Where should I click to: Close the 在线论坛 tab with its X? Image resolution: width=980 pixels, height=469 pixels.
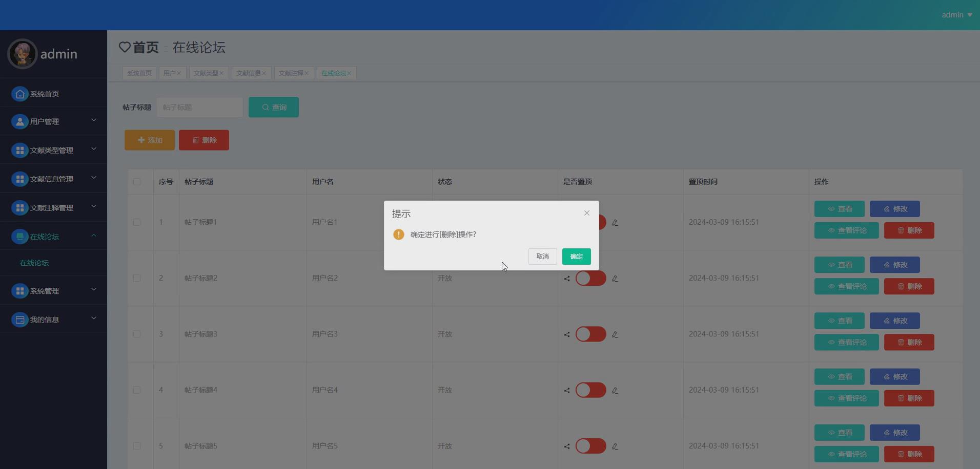349,73
